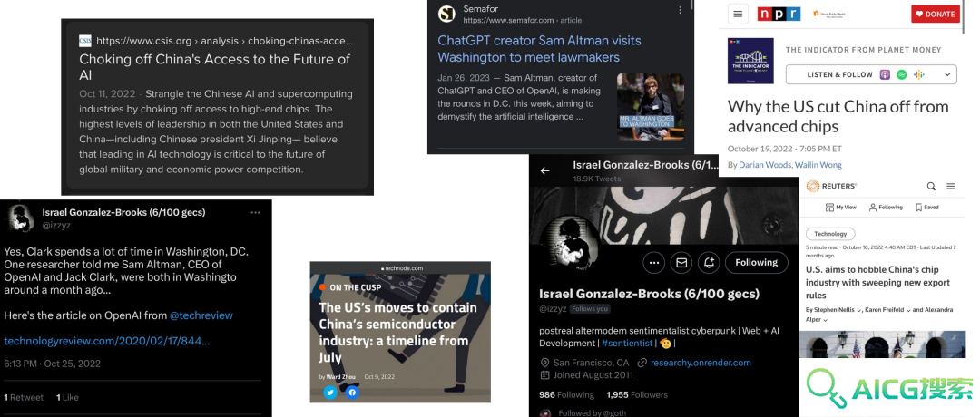The height and width of the screenshot is (417, 980).
Task: Click the technode Twitter share icon
Action: (330, 392)
